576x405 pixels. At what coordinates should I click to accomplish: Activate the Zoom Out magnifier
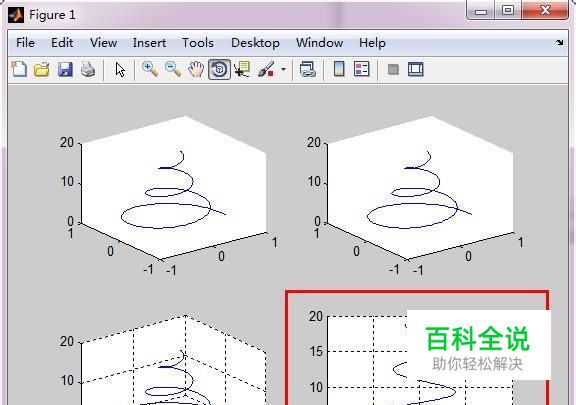tap(173, 69)
